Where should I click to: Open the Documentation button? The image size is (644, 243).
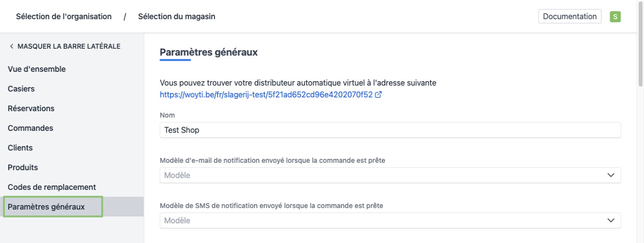pyautogui.click(x=570, y=16)
